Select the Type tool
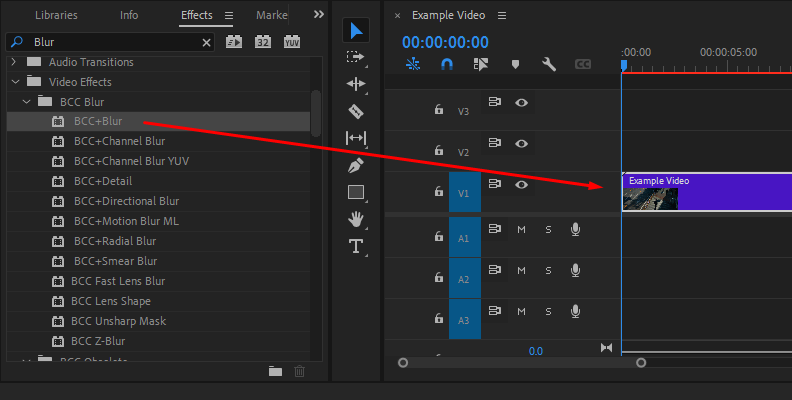The image size is (792, 400). (x=356, y=246)
